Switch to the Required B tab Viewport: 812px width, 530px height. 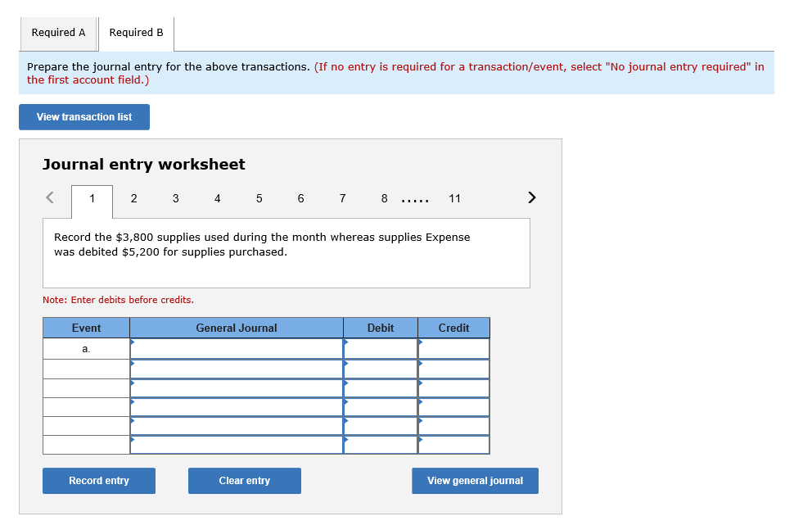136,32
